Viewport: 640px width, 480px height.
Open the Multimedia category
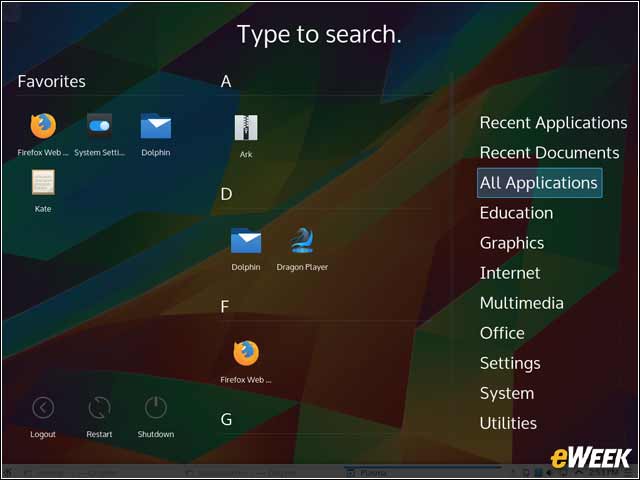pos(522,303)
